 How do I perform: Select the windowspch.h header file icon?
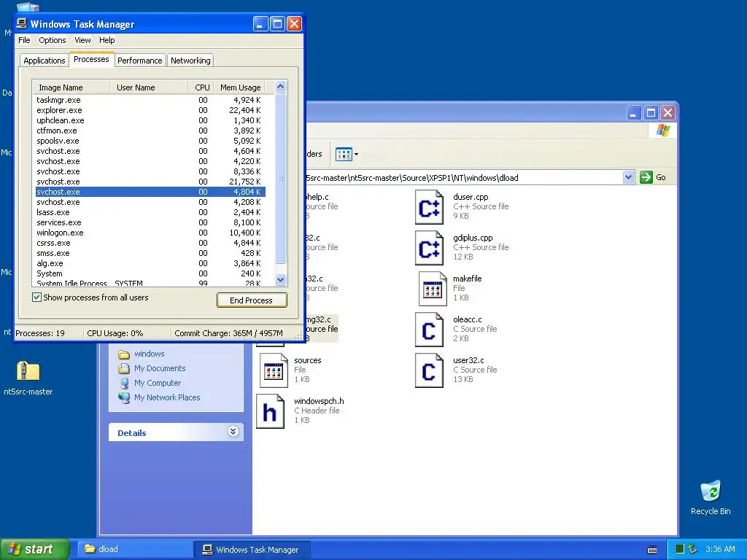(x=271, y=411)
